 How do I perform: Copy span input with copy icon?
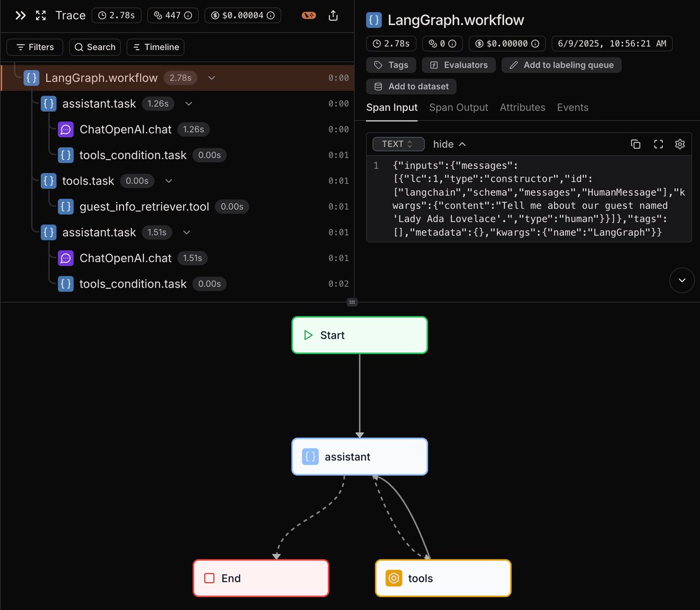tap(636, 144)
